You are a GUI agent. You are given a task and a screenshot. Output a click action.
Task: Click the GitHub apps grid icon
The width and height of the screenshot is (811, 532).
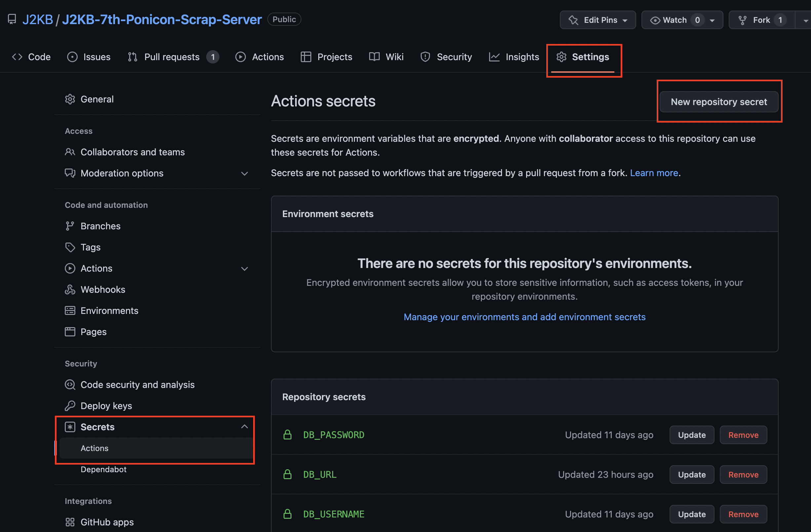coord(70,522)
